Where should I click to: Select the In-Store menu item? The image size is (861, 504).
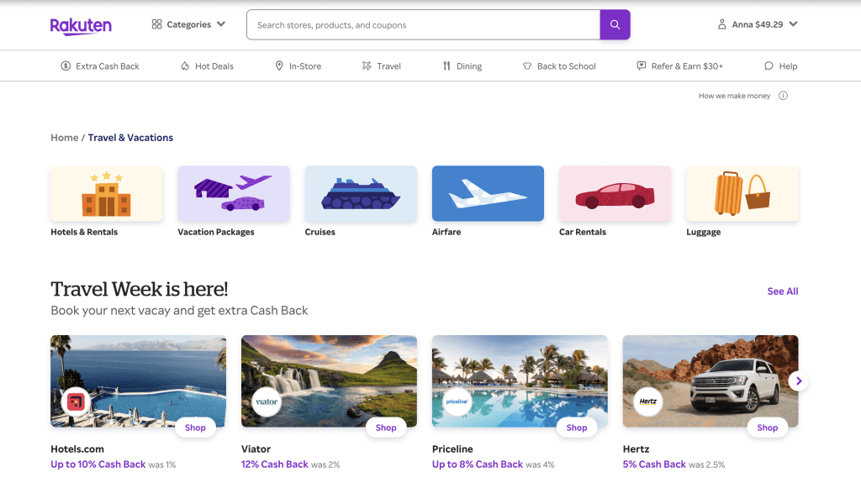(x=298, y=66)
